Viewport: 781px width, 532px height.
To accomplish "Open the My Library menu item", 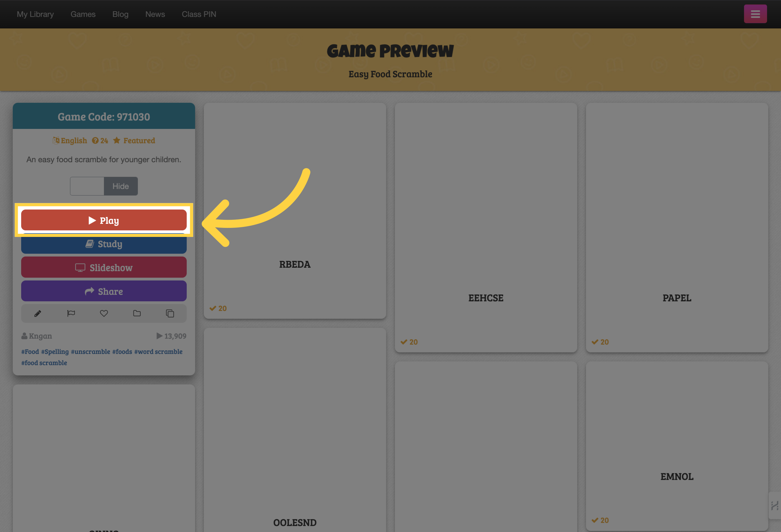I will click(35, 14).
